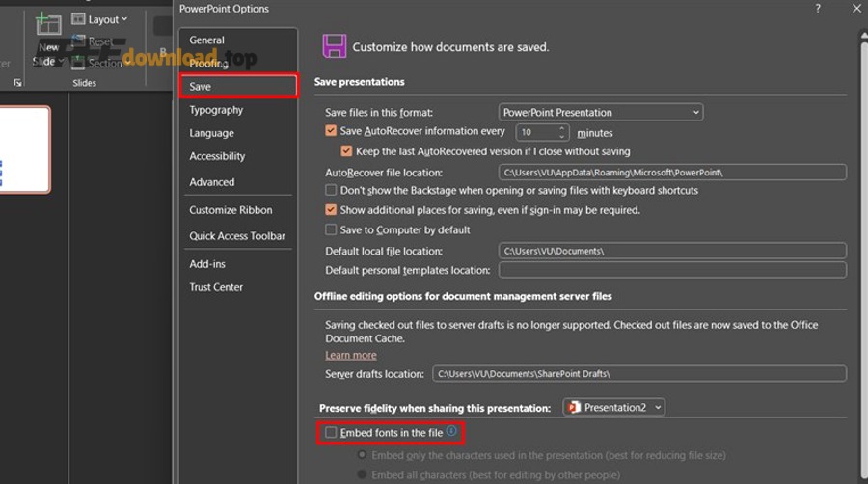Toggle Save AutoRecover information checkbox
This screenshot has width=868, height=484.
[x=331, y=131]
